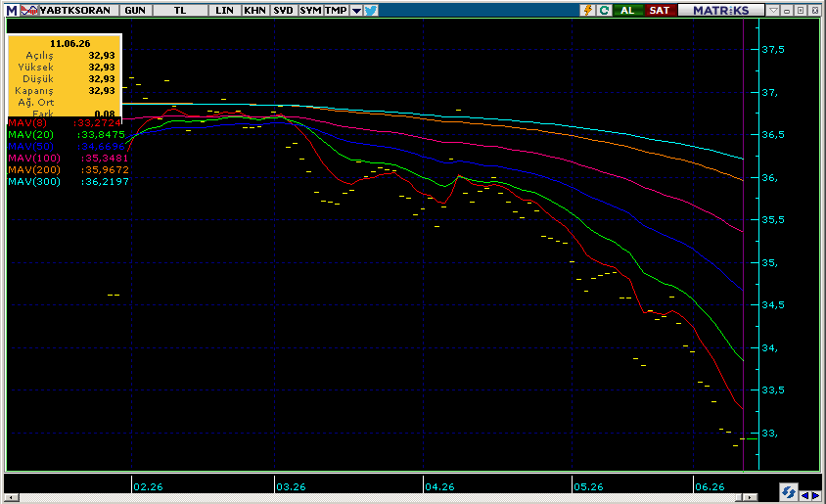826x504 pixels.
Task: Click the 04.26 date axis label
Action: coord(439,486)
